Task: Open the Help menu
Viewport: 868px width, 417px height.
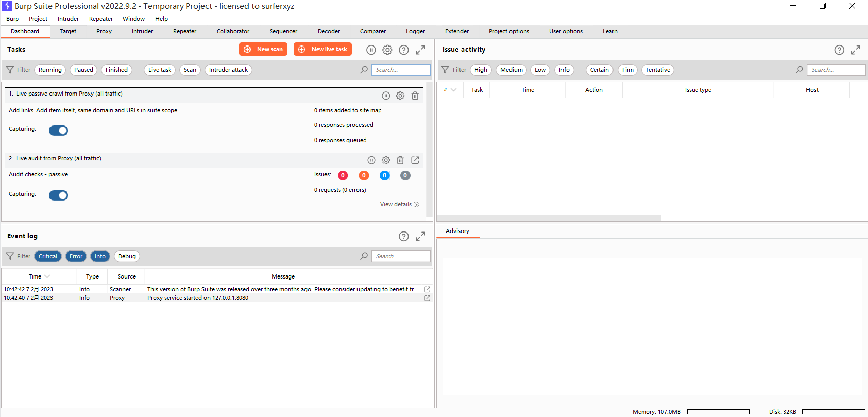Action: click(x=162, y=19)
